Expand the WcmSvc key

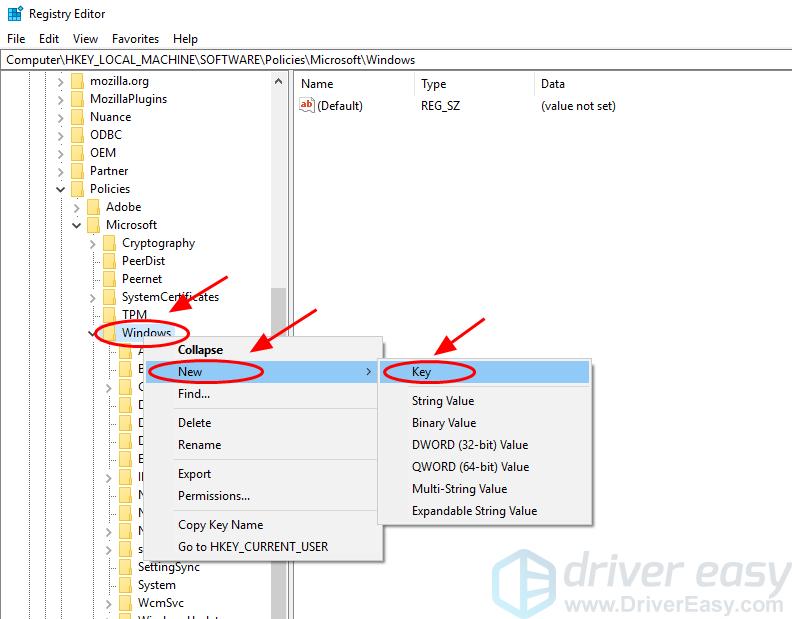pos(109,603)
